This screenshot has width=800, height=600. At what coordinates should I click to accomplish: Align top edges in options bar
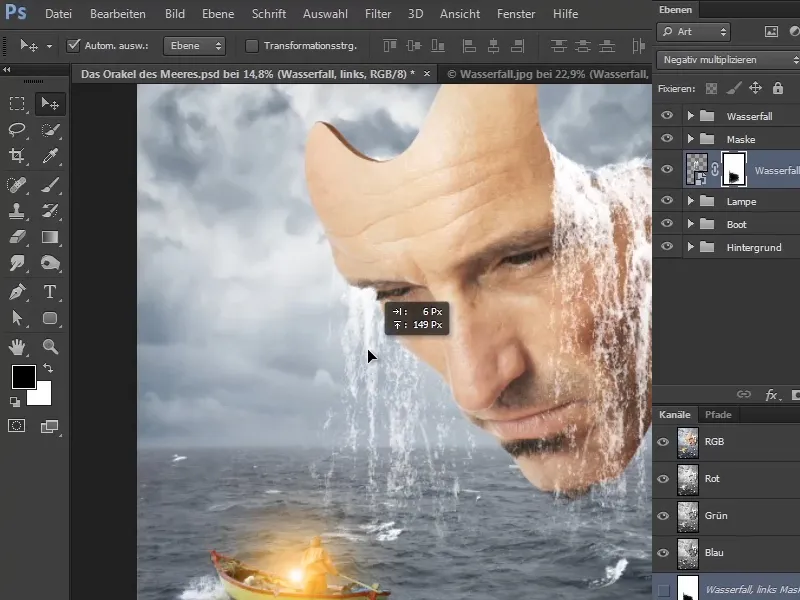390,46
